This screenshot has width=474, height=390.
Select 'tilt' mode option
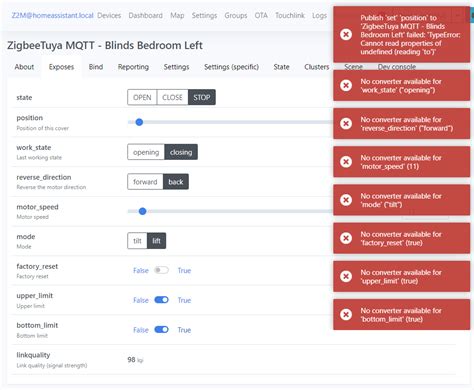click(x=137, y=241)
